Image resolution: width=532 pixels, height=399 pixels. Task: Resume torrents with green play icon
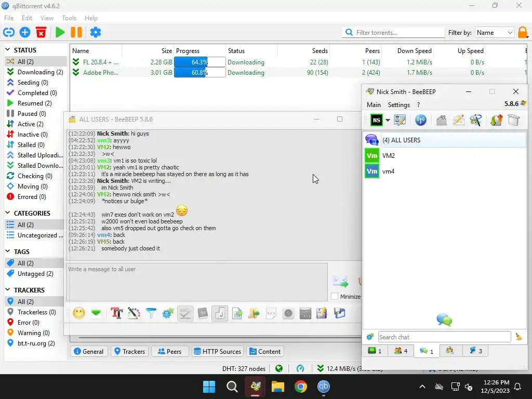point(60,32)
